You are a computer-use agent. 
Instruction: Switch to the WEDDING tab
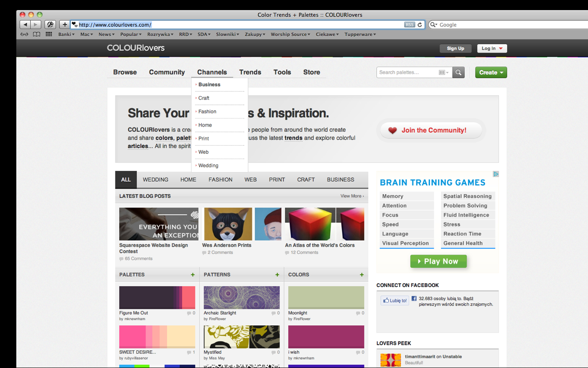(x=156, y=180)
